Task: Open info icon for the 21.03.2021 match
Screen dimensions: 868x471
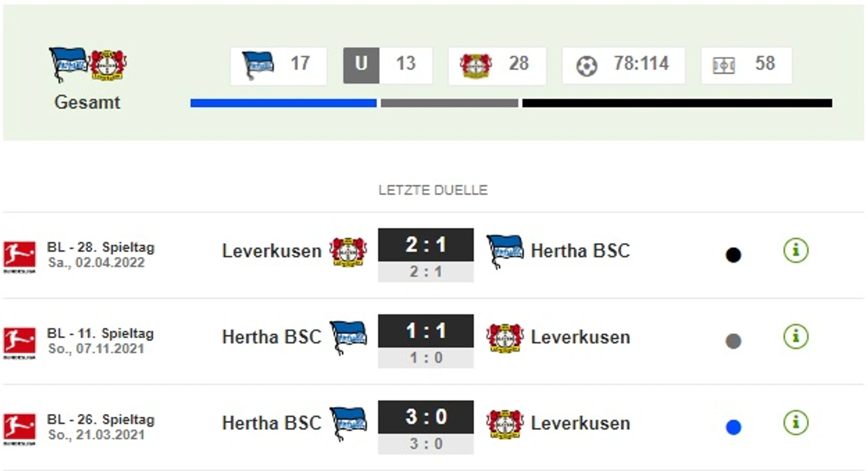Action: [x=795, y=423]
